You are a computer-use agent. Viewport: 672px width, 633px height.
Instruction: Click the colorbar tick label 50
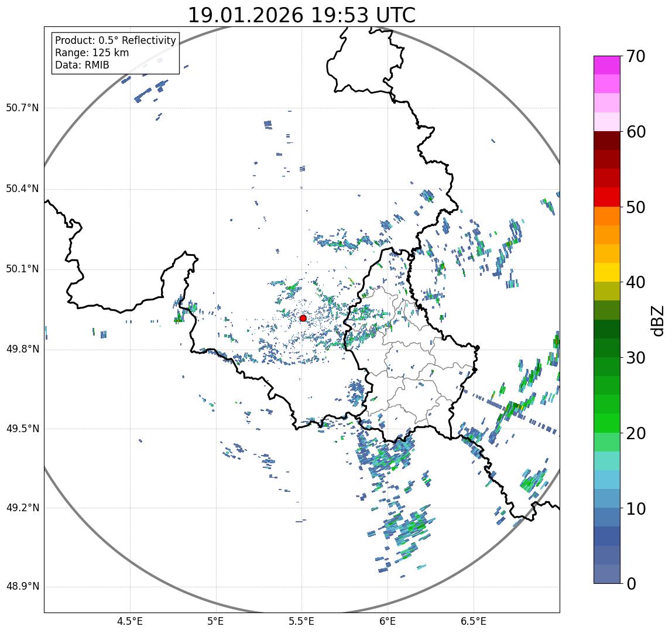tap(636, 207)
